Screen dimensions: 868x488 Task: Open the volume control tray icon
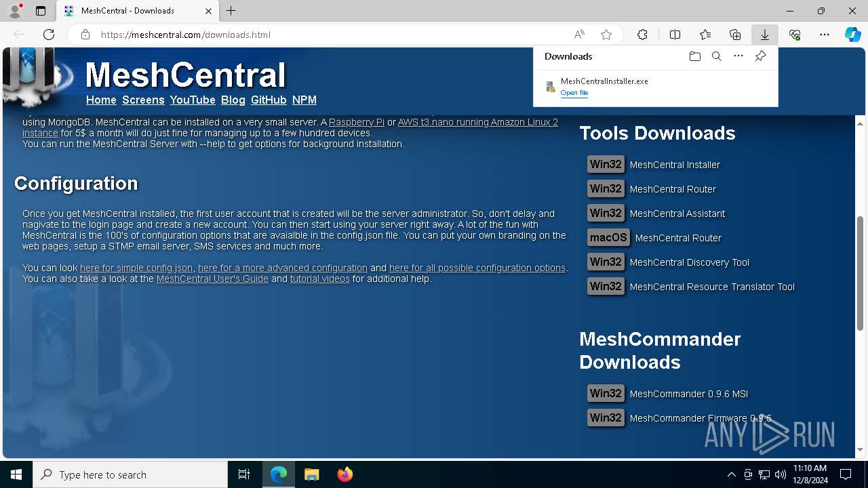[781, 474]
